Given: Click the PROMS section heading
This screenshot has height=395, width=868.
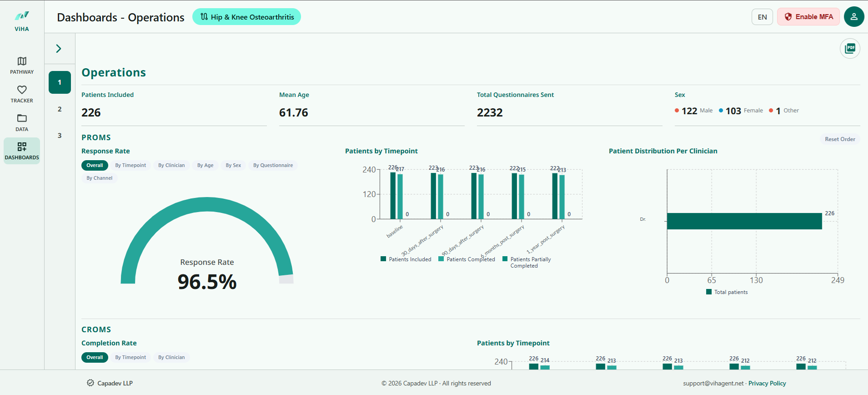Looking at the screenshot, I should point(96,137).
